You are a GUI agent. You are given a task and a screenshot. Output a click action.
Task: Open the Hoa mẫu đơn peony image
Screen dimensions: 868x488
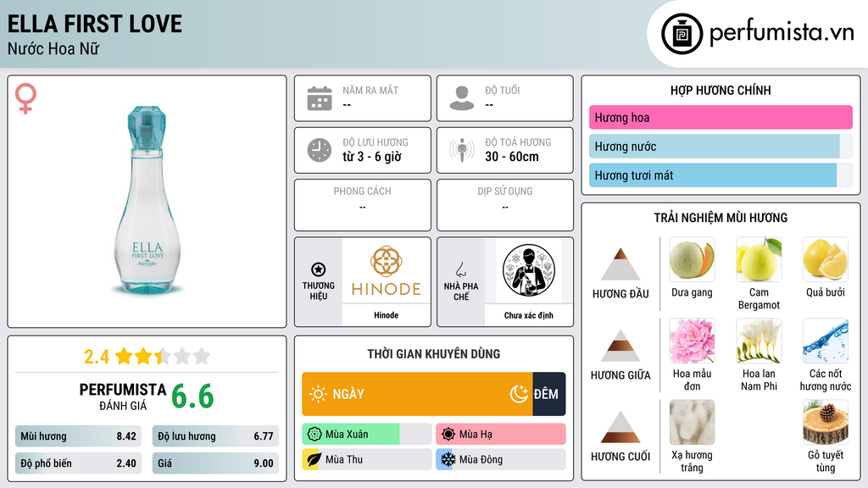(x=692, y=341)
